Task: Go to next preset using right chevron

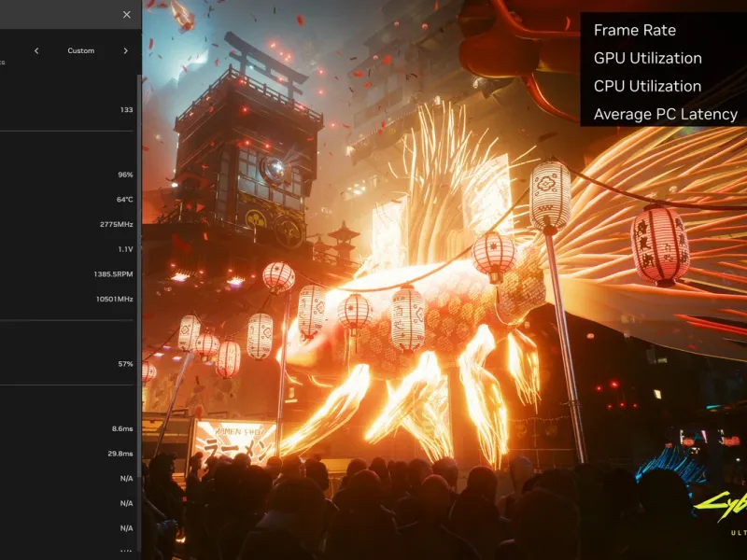Action: pyautogui.click(x=126, y=50)
